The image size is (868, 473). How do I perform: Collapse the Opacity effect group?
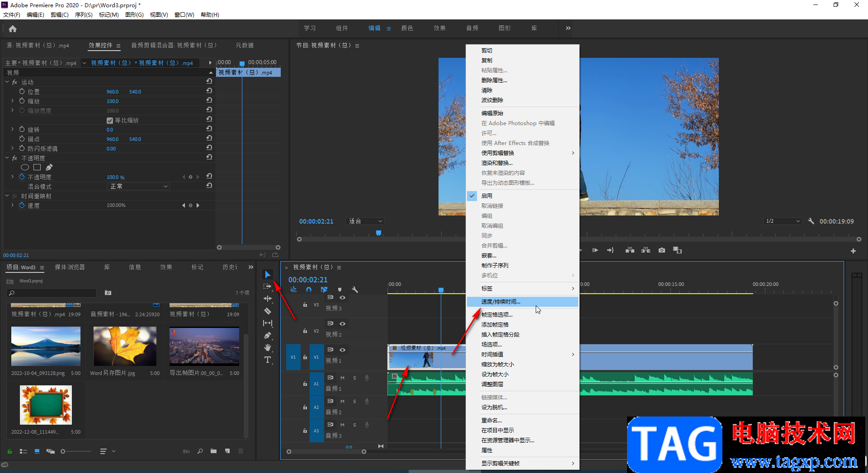[x=7, y=158]
